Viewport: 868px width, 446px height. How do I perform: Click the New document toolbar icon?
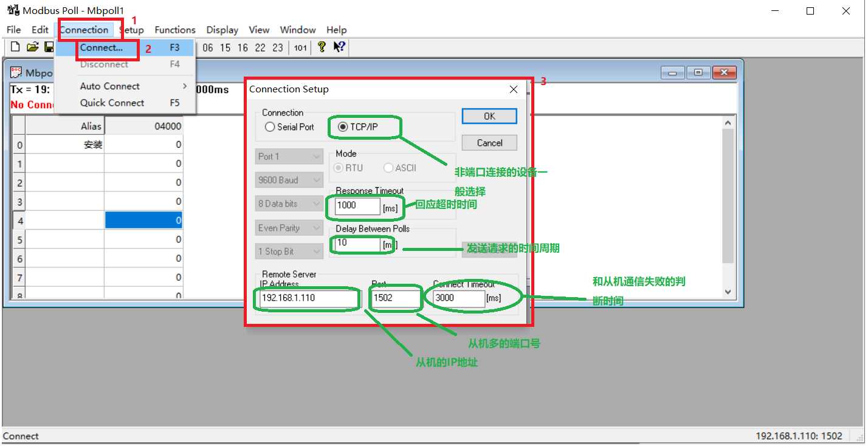(x=15, y=47)
